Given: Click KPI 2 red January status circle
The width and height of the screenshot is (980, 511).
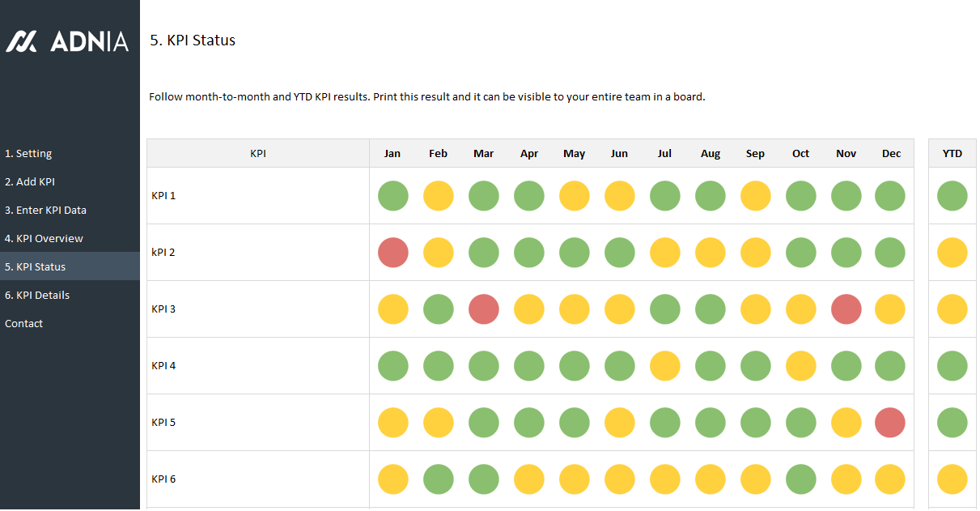Looking at the screenshot, I should click(393, 253).
